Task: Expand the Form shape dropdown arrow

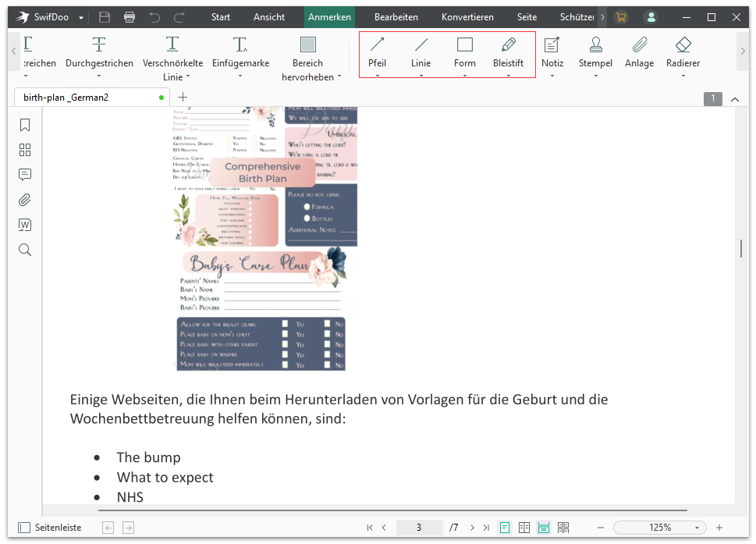Action: 464,76
